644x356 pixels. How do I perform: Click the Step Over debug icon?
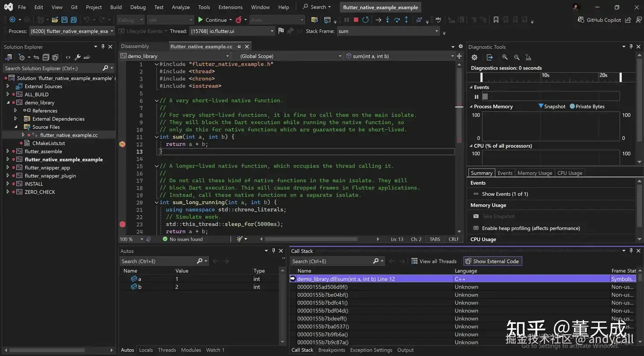point(397,20)
